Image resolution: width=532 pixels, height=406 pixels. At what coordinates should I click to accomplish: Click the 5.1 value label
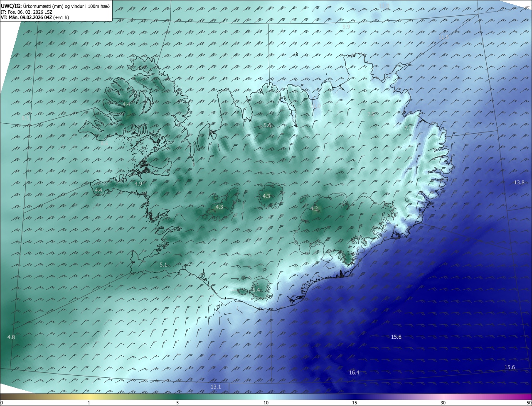click(163, 265)
